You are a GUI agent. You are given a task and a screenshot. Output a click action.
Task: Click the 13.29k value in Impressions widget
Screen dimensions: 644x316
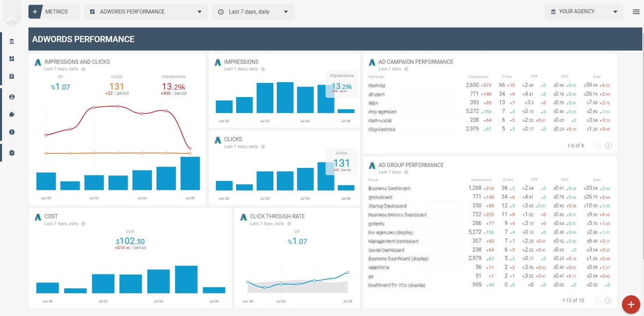(342, 86)
